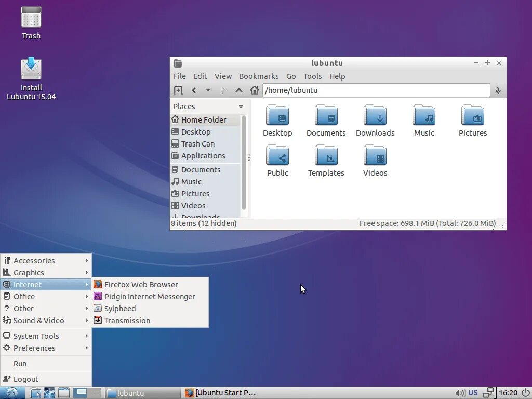Screen dimensions: 532x399
Task: Open the Install Lubuntu 15.04 desktop icon
Action: (31, 79)
